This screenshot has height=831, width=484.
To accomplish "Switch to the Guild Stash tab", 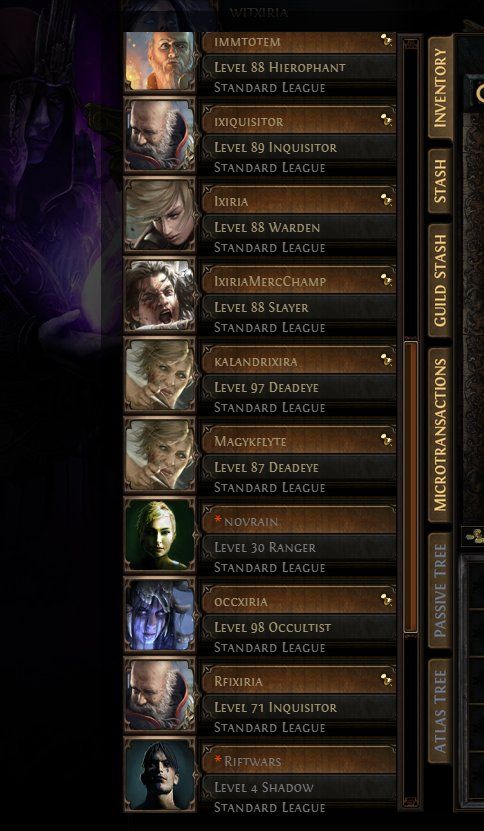I will [440, 281].
